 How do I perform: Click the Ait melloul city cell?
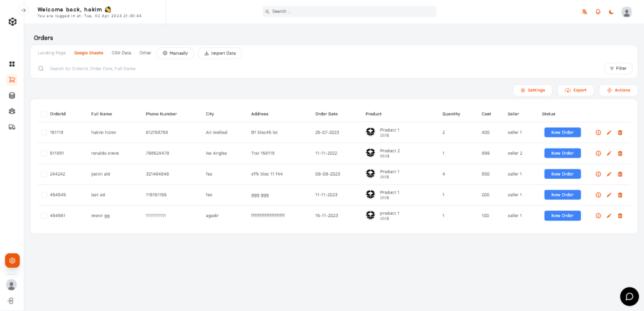(216, 132)
